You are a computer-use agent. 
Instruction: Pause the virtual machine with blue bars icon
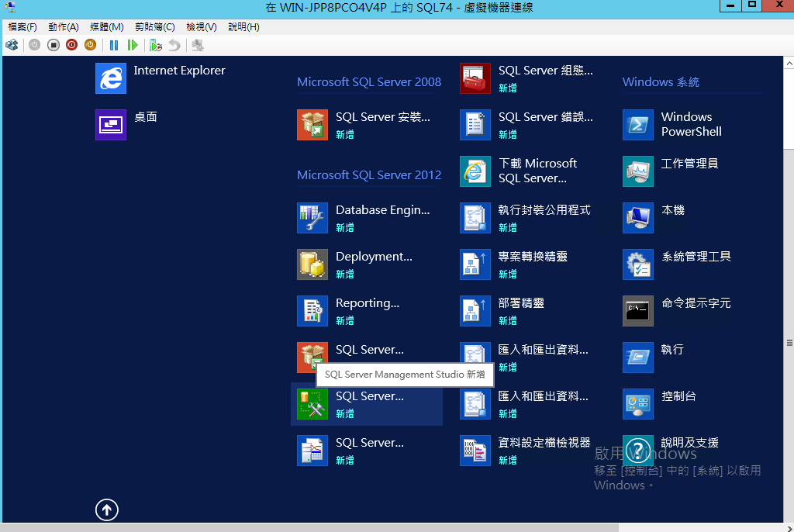click(x=114, y=45)
